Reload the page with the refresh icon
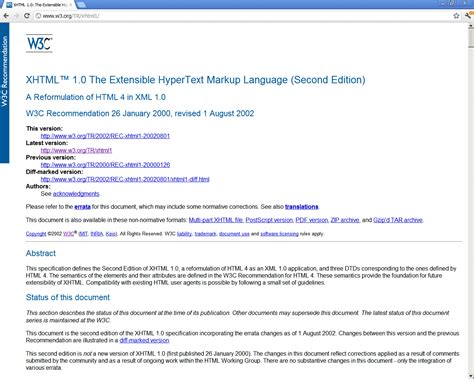474x379 pixels. [27, 16]
